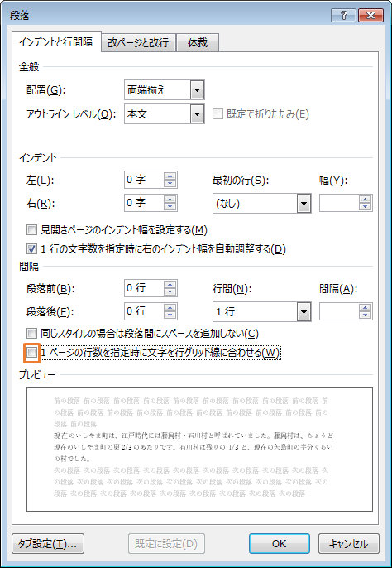Decrease the 段落後 spacing down arrow
Viewport: 392px width, 568px height.
[170, 315]
